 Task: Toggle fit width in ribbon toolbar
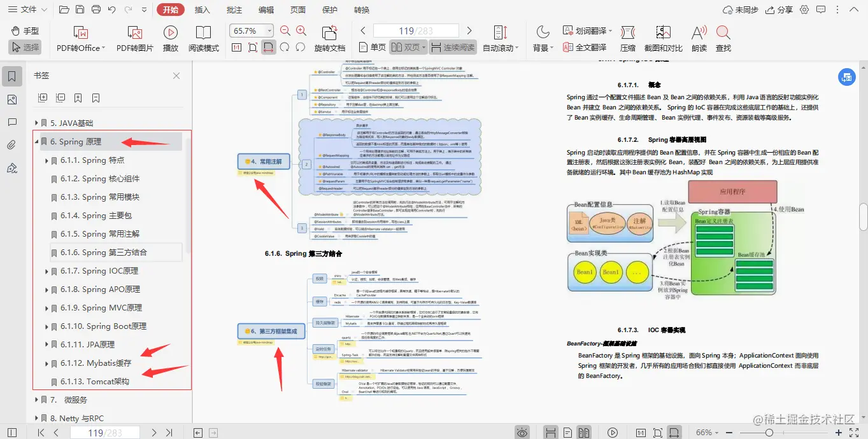click(269, 48)
